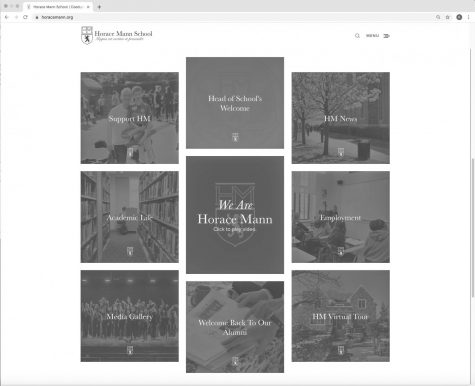Open the Welcome Back To Our Alumni tile
The height and width of the screenshot is (386, 475).
[235, 327]
